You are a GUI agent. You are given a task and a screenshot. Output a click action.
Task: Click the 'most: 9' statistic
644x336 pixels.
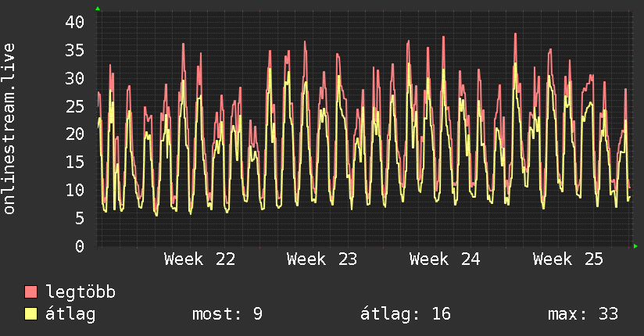coord(227,314)
